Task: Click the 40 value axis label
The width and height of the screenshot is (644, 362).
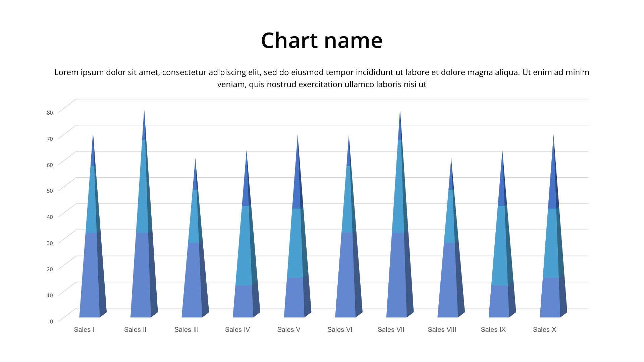Action: 50,217
